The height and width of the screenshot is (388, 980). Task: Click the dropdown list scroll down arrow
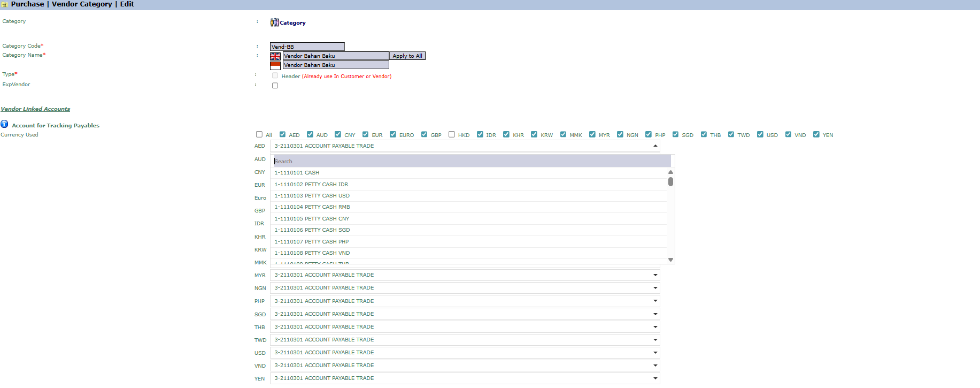670,260
